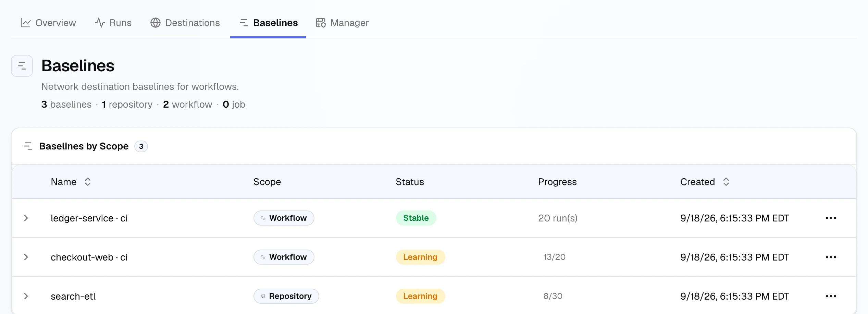Go to the Manager tab

[x=342, y=23]
